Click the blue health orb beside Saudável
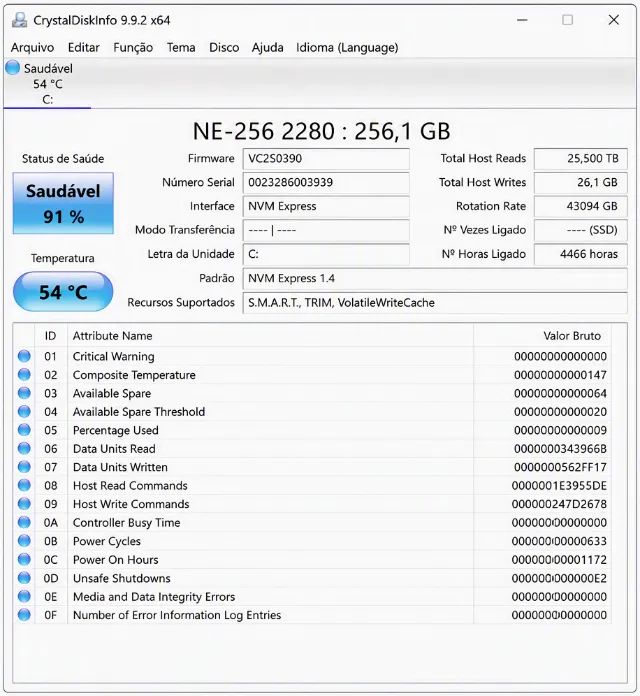This screenshot has width=640, height=696. pos(13,68)
